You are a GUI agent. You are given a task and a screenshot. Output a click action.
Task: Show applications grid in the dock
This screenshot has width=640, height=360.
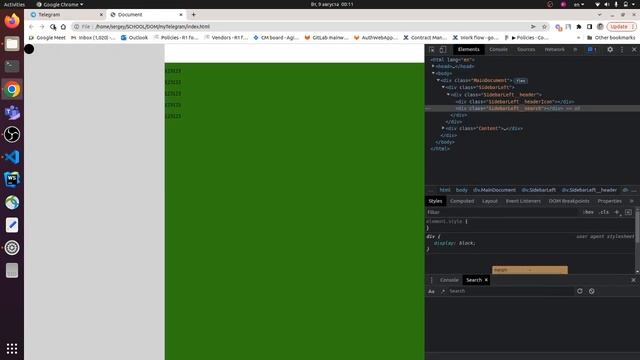(x=12, y=348)
